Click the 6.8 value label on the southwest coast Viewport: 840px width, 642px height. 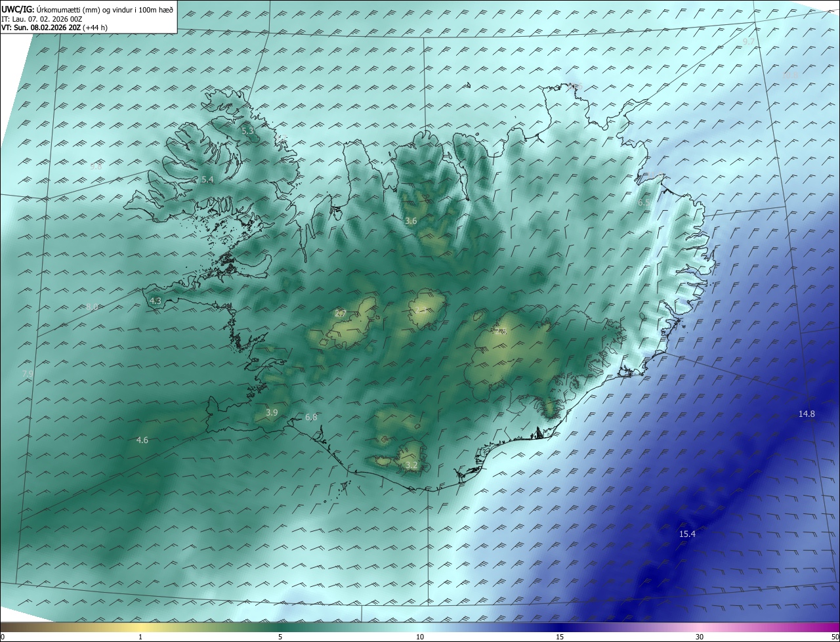311,417
